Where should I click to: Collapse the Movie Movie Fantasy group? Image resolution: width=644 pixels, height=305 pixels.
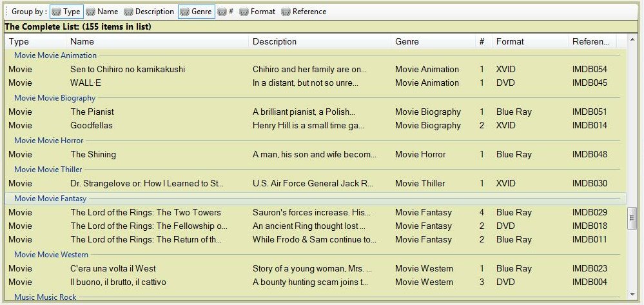[50, 199]
